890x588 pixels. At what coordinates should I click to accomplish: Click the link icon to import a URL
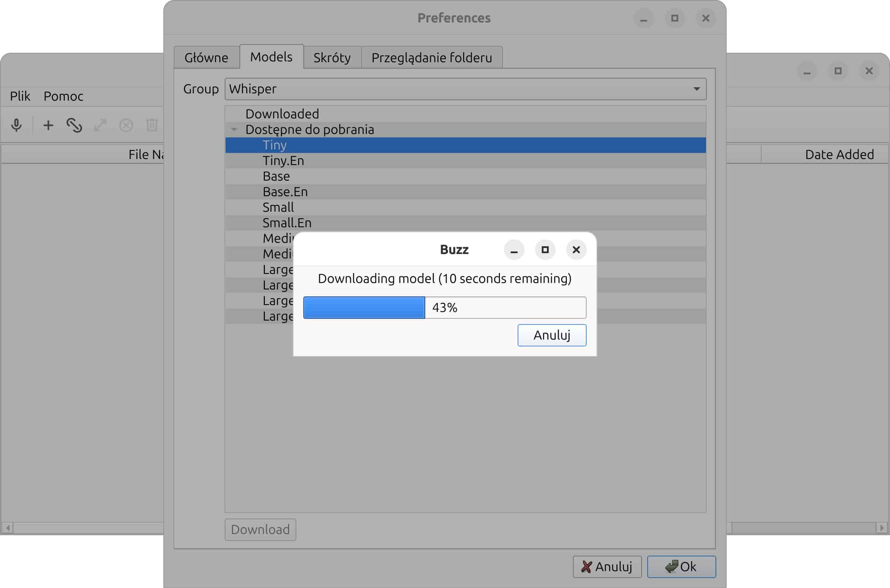coord(74,125)
